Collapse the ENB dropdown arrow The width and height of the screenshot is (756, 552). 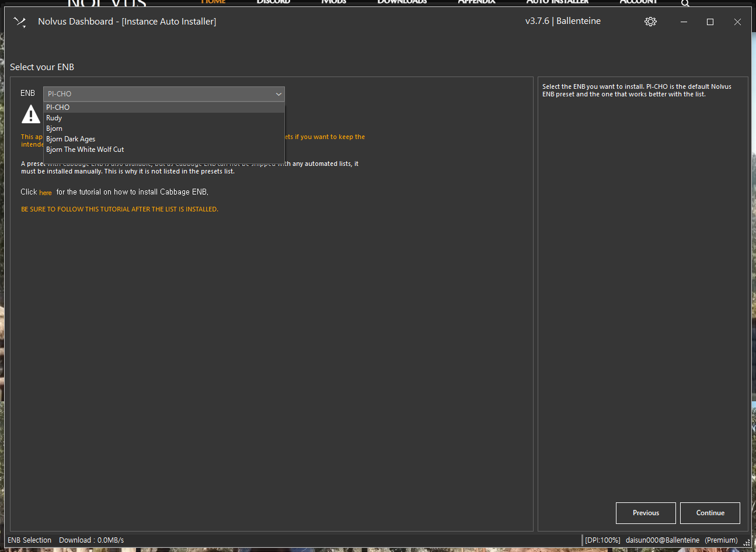[278, 94]
